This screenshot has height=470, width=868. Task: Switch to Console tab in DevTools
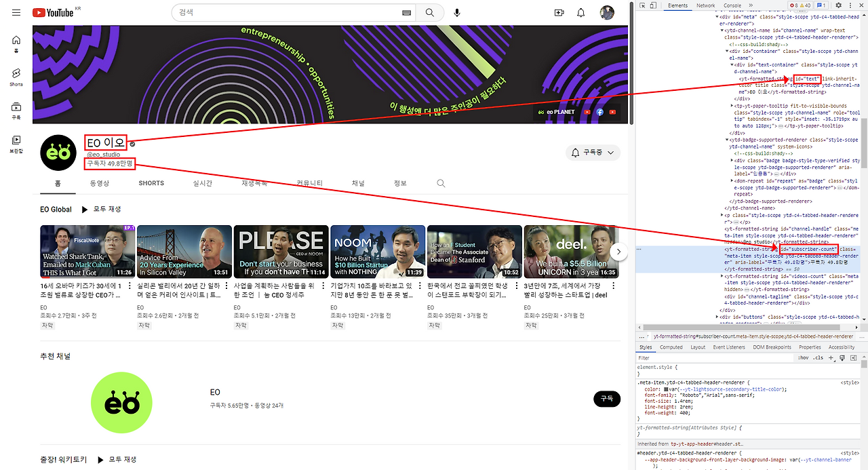click(x=732, y=5)
